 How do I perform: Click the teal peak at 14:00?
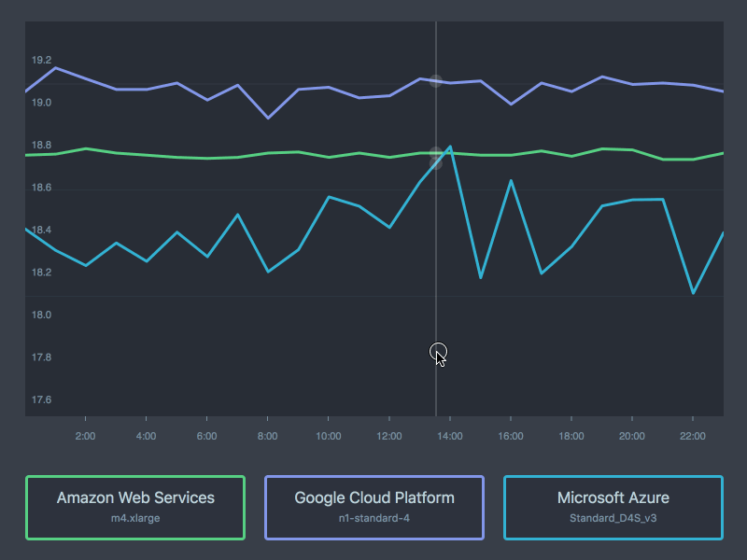click(449, 147)
